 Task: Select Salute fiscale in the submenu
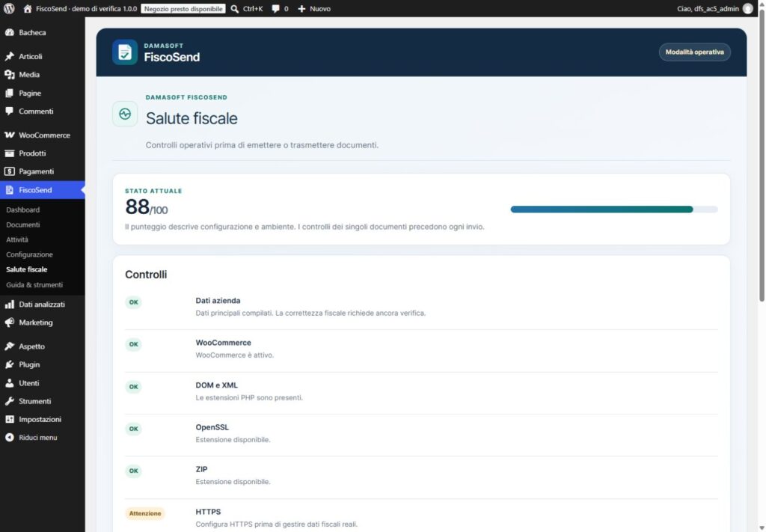click(x=27, y=269)
